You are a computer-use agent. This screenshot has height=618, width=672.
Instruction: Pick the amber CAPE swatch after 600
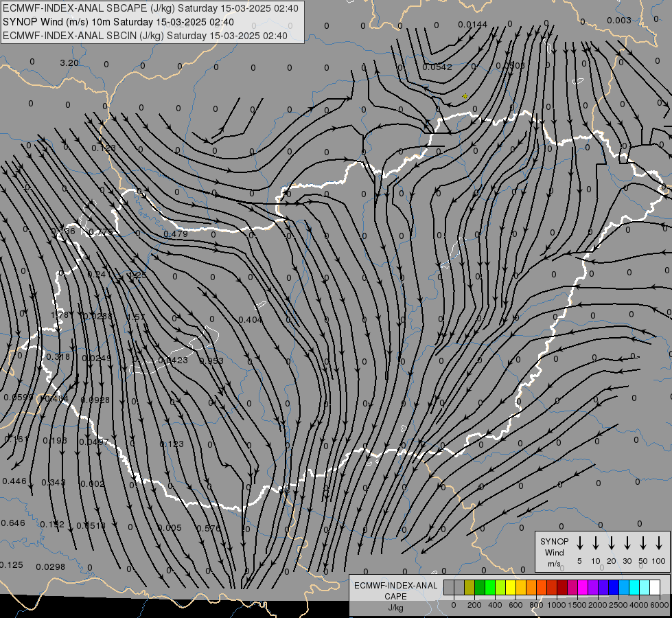(x=521, y=588)
